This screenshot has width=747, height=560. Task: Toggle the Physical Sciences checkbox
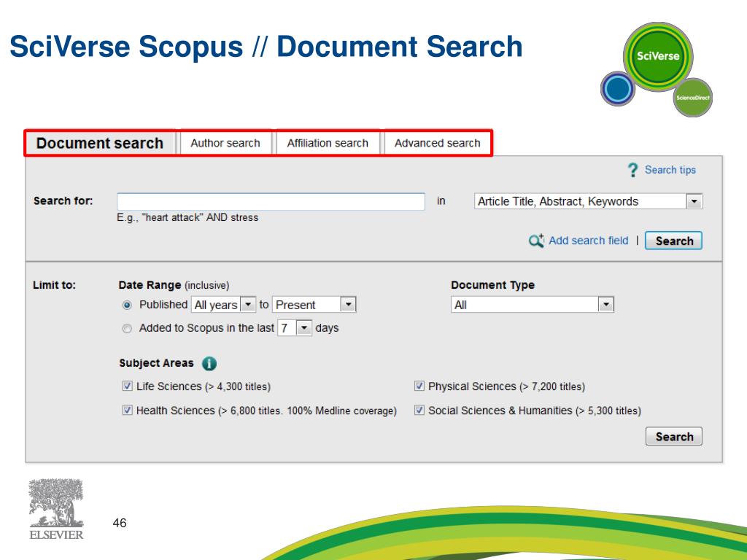pos(419,386)
